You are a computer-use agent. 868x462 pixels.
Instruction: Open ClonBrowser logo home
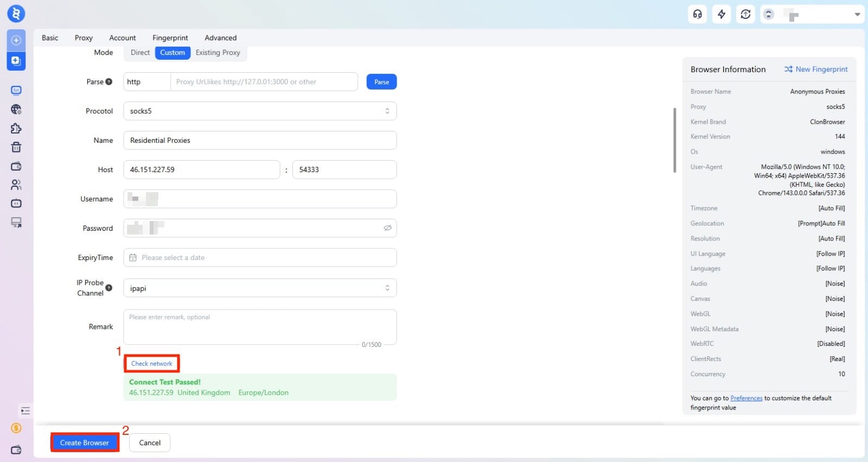16,13
